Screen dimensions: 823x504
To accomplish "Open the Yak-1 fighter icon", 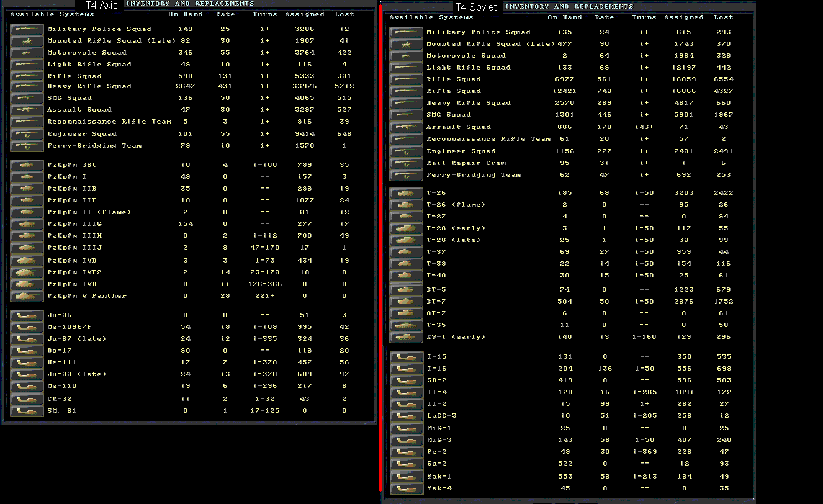I will click(407, 477).
